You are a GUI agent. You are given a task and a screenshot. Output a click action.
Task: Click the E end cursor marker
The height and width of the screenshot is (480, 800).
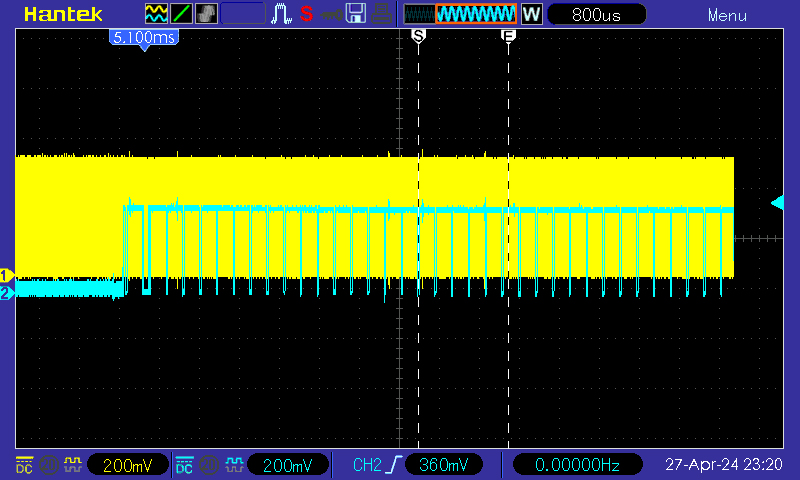[x=508, y=36]
